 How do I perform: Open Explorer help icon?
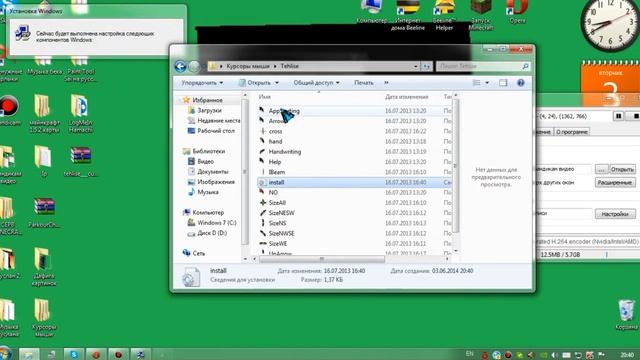[x=521, y=83]
